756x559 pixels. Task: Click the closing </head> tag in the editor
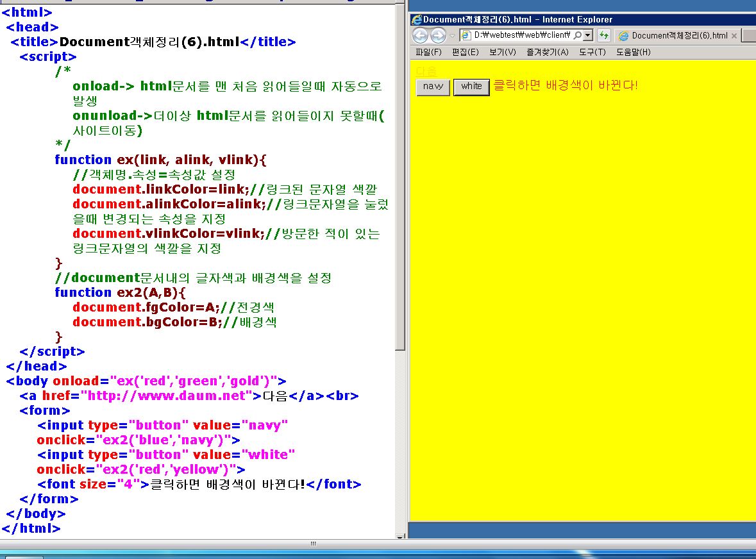[x=36, y=367]
